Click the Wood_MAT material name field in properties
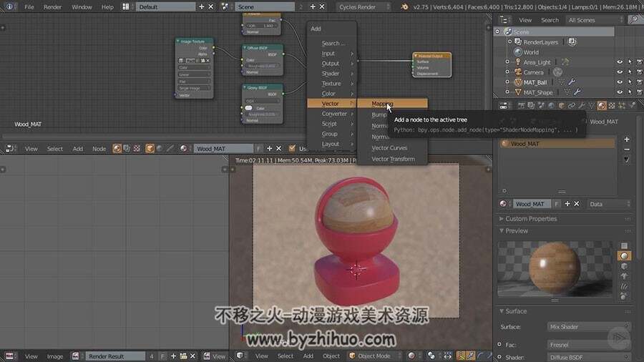This screenshot has width=644, height=362. 531,204
